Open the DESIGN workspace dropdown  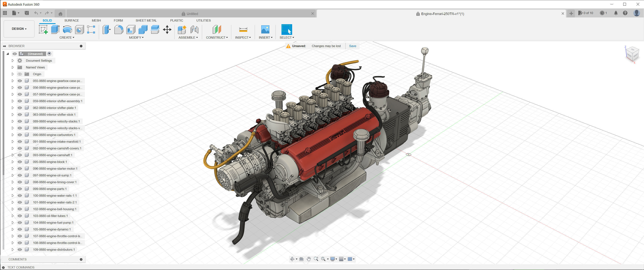click(19, 29)
